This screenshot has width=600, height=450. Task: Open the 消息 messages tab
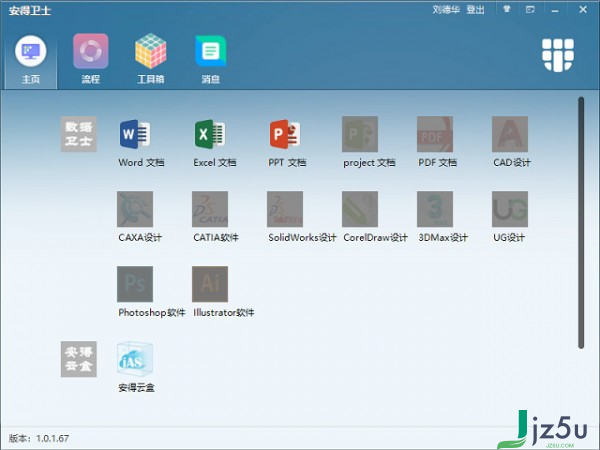[210, 60]
